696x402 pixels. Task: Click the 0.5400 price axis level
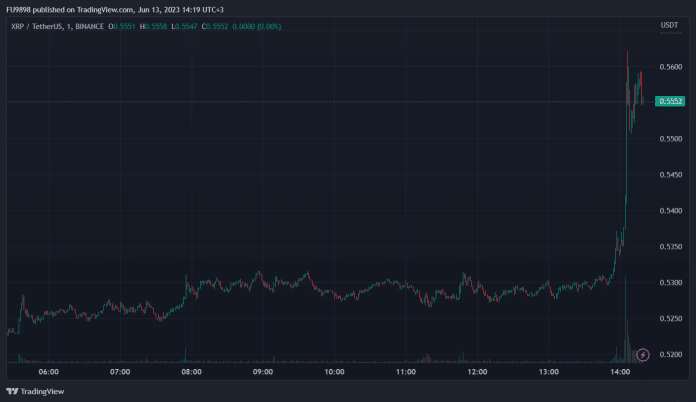point(669,210)
